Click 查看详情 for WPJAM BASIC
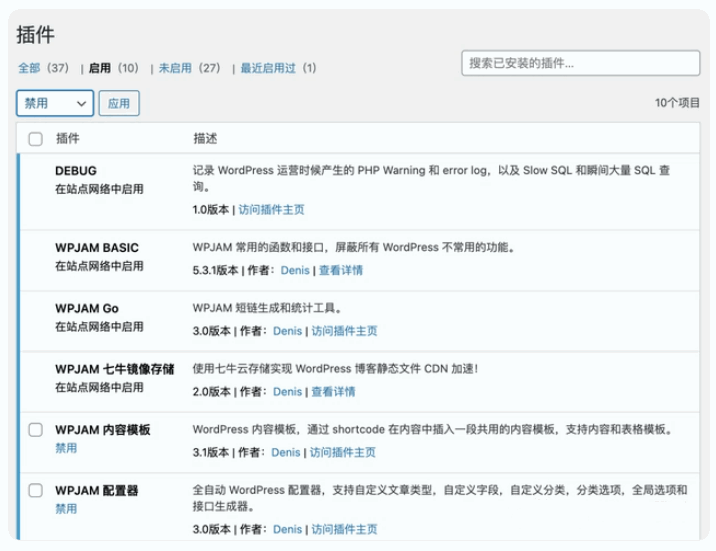The height and width of the screenshot is (551, 716). (x=341, y=270)
